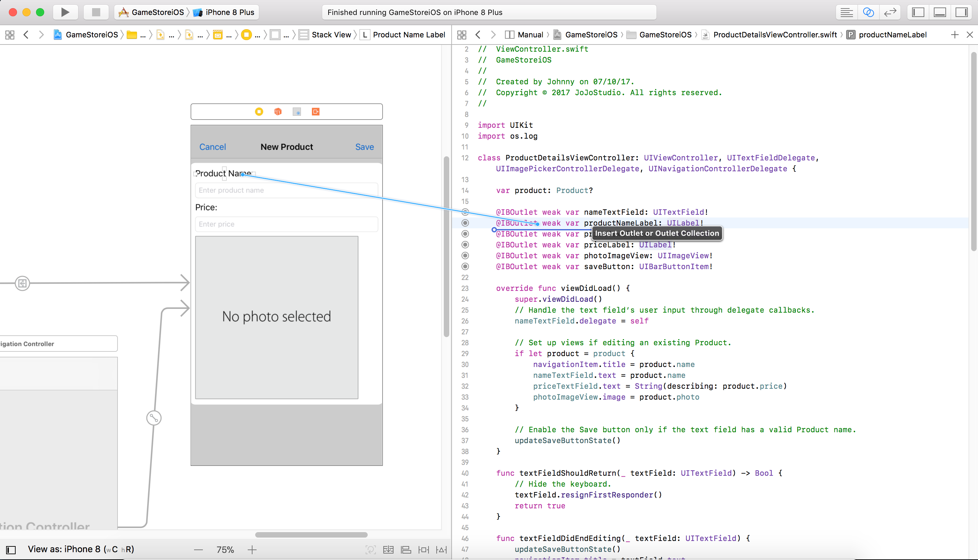
Task: Click the code editor vertical scrollbar
Action: pyautogui.click(x=974, y=152)
